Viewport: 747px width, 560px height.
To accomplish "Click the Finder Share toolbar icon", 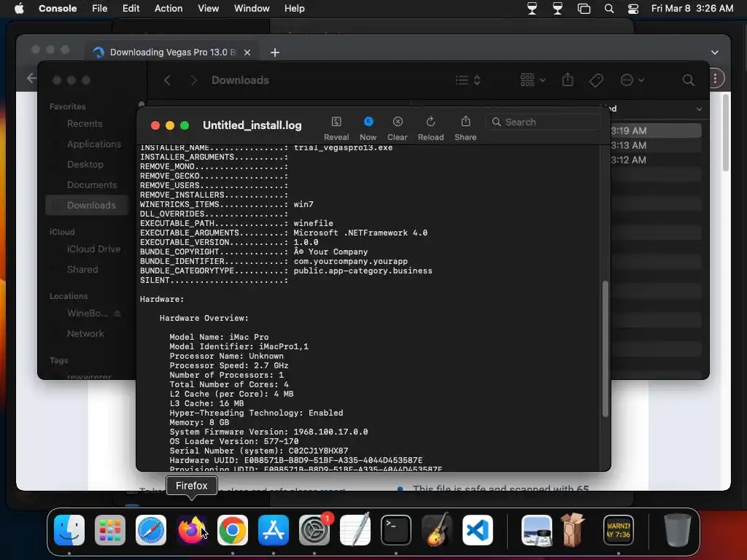I will (x=568, y=79).
